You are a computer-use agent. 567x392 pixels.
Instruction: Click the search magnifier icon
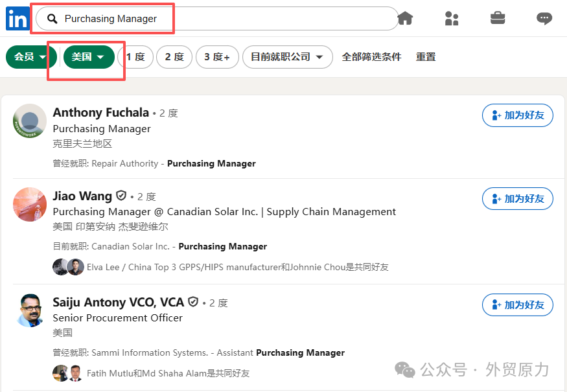[x=52, y=18]
